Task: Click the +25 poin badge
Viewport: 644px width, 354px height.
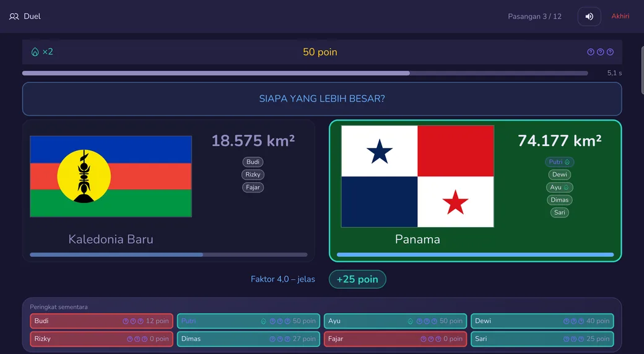Action: [357, 279]
